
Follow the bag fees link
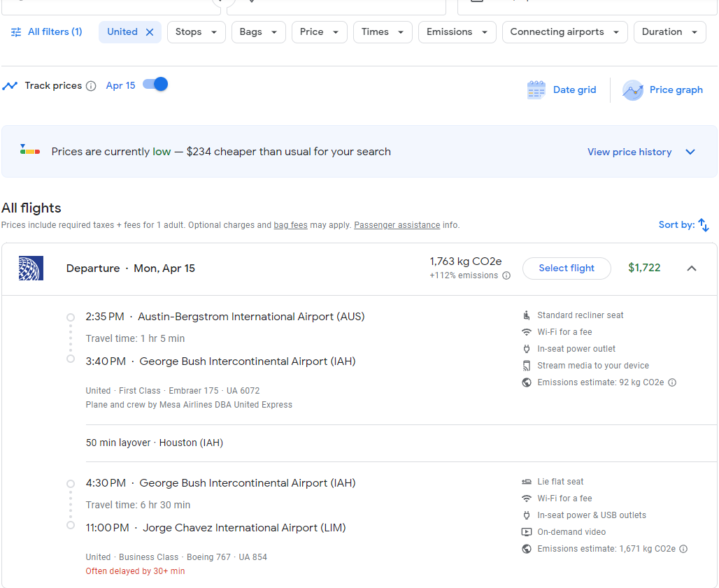(x=290, y=225)
